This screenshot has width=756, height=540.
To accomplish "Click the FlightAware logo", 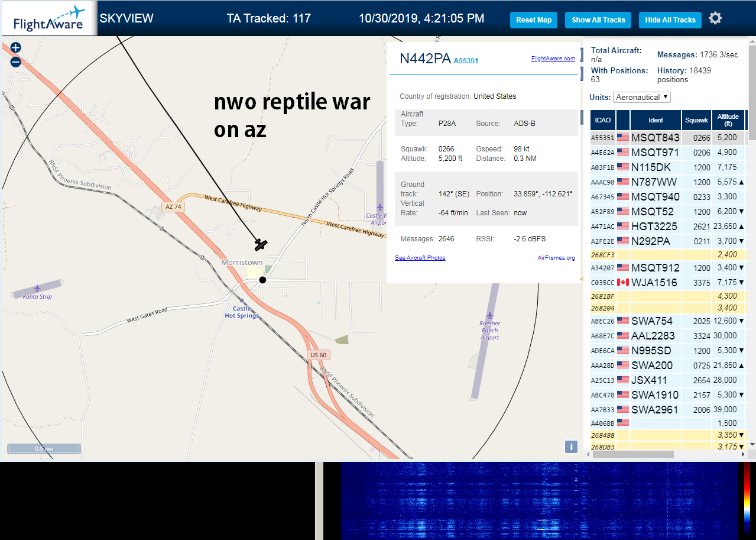I will [49, 19].
